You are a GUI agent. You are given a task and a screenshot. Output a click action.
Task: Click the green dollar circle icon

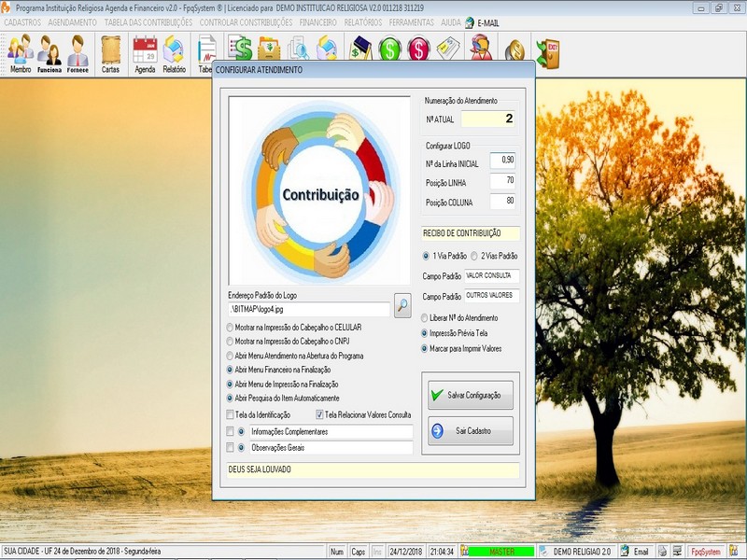389,49
